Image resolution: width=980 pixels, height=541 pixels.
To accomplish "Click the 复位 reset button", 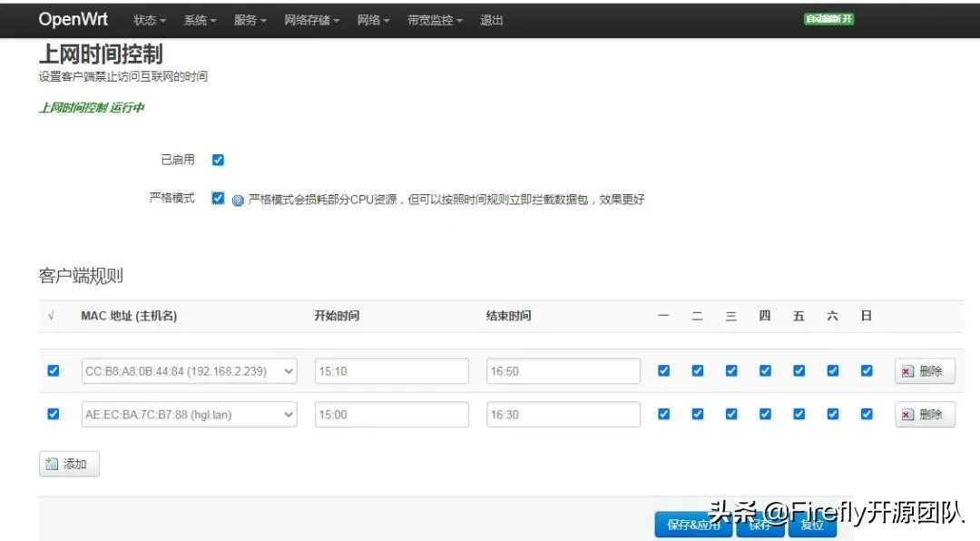I will coord(811,524).
